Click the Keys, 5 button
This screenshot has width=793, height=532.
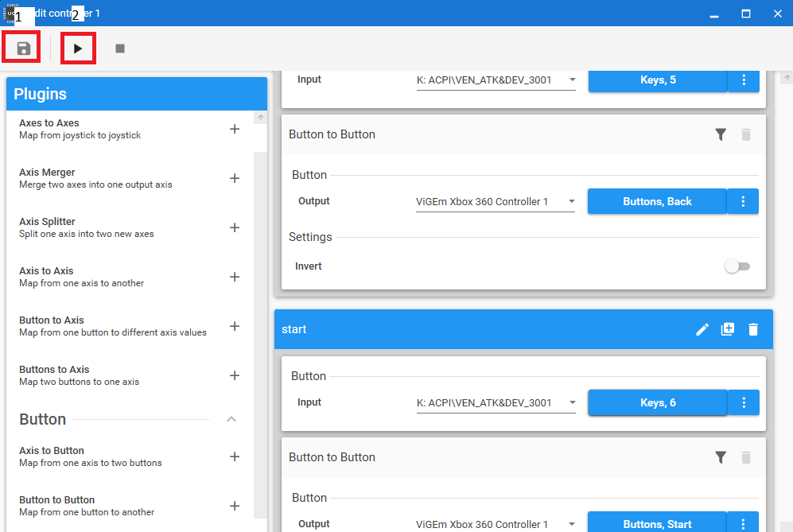click(658, 80)
